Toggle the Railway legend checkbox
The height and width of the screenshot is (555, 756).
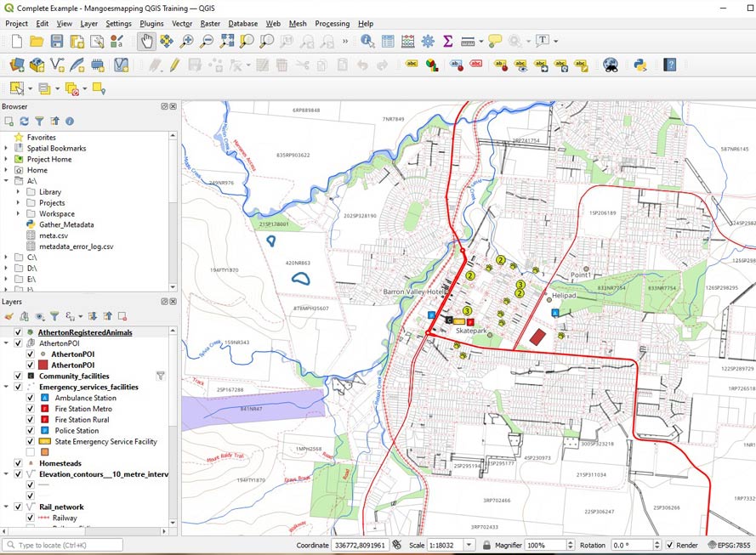click(x=31, y=518)
